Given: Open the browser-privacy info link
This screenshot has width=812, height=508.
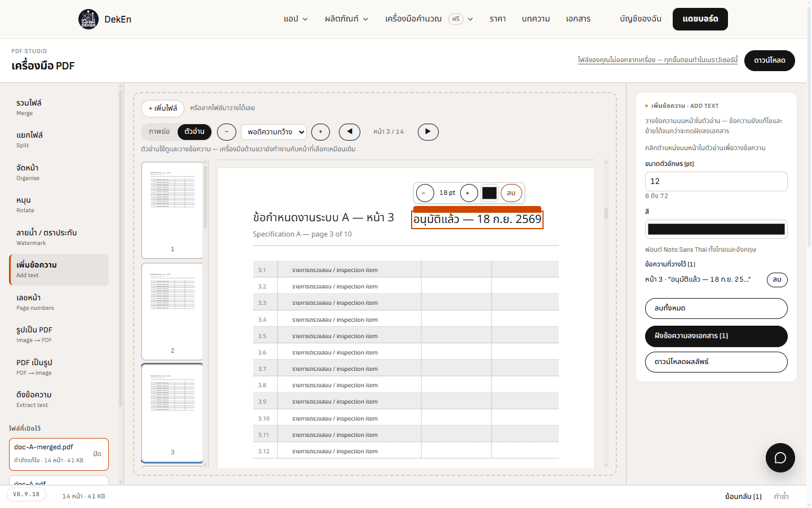Looking at the screenshot, I should [x=657, y=60].
